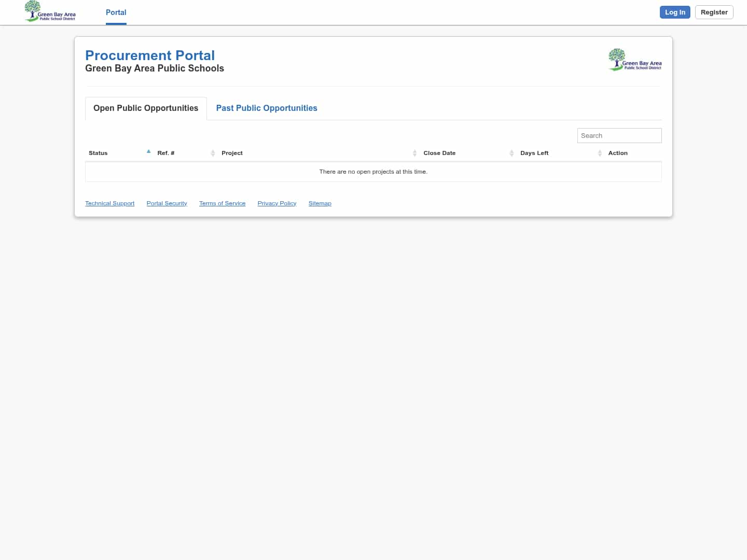View the Terms of Service page
The width and height of the screenshot is (747, 560).
coord(222,203)
